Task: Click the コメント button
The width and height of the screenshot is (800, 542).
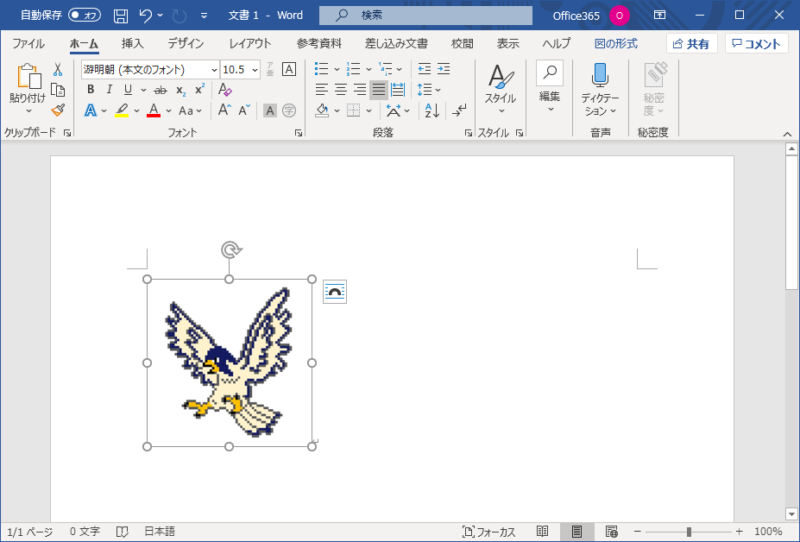Action: coord(756,44)
